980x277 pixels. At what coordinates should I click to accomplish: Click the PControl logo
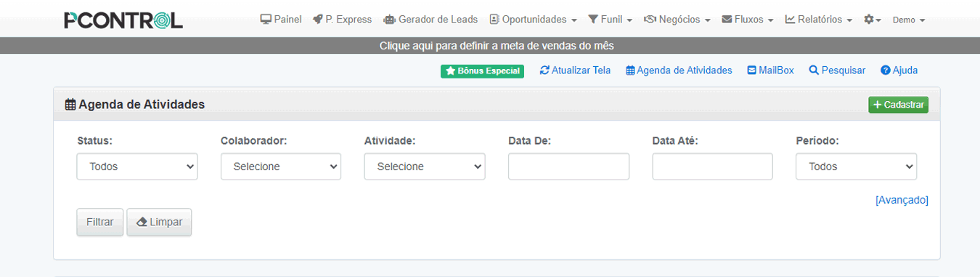123,20
